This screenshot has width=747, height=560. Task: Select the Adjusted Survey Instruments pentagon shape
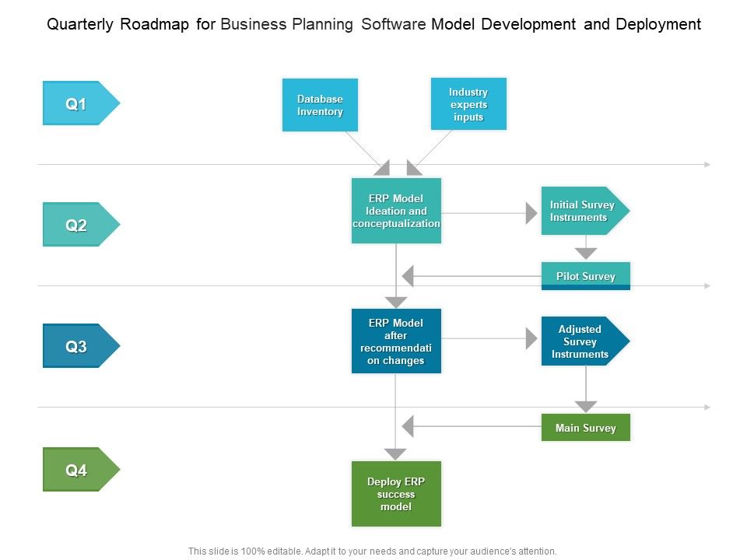pos(582,341)
